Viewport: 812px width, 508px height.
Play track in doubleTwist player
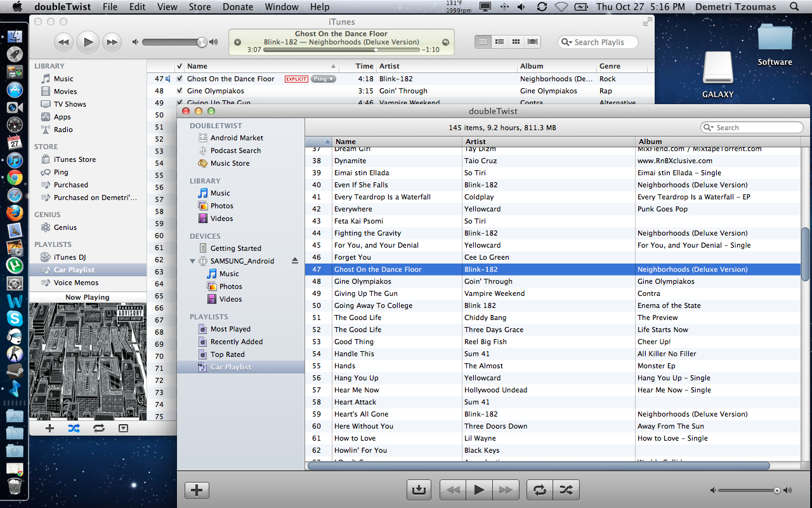pos(480,490)
